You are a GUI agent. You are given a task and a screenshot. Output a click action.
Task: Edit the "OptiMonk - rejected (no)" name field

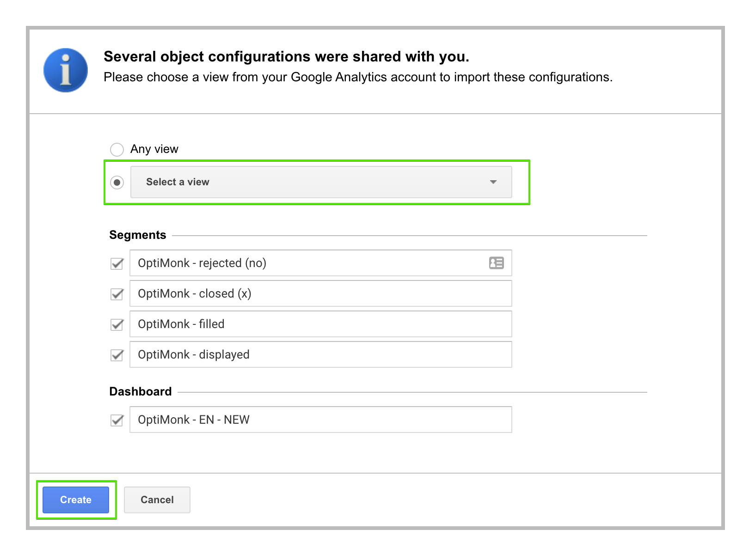click(321, 263)
